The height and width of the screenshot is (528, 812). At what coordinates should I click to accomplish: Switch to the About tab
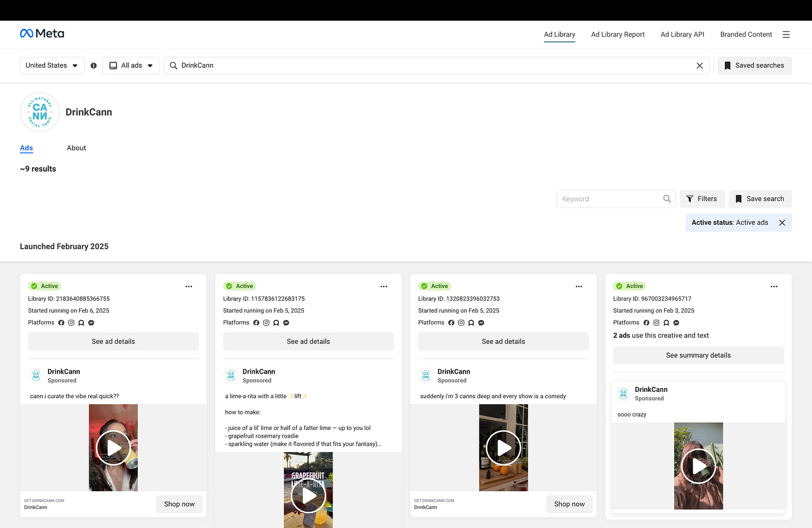[x=76, y=148]
